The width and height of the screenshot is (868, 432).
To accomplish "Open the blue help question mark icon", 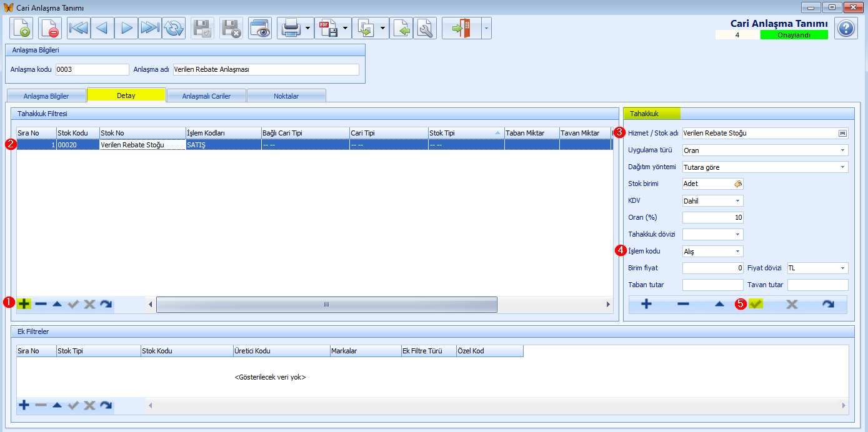I will (x=846, y=29).
